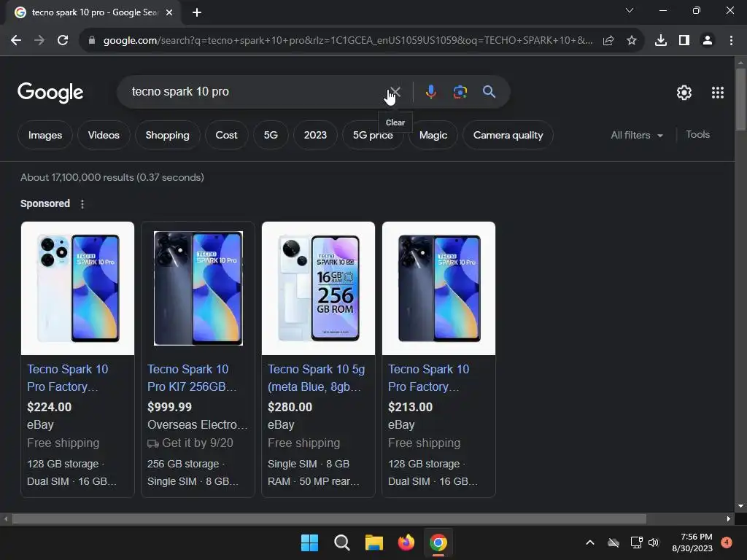Reload the current page

click(x=63, y=41)
